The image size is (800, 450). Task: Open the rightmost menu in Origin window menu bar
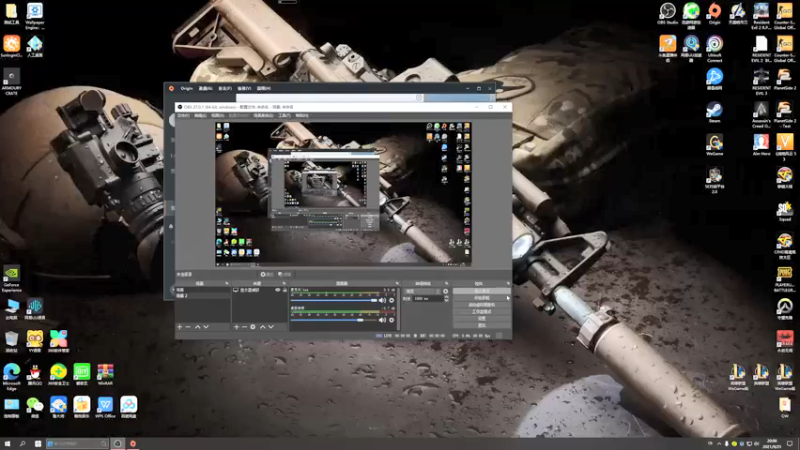[x=264, y=88]
